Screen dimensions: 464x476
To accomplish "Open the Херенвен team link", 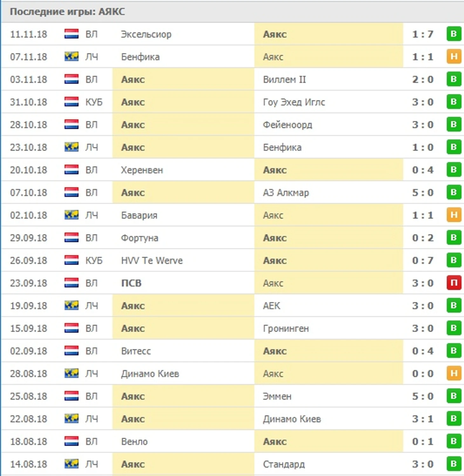I will 142,170.
